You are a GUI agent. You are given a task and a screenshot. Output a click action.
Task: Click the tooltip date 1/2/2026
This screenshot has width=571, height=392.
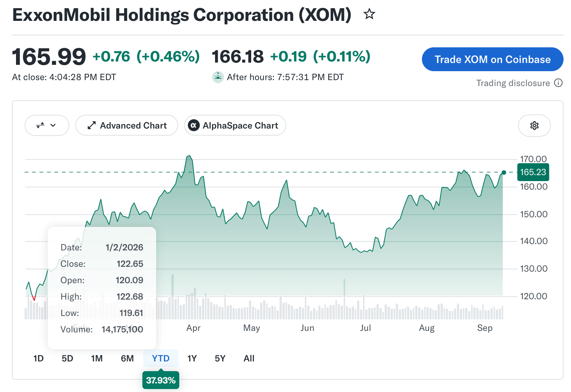[124, 247]
